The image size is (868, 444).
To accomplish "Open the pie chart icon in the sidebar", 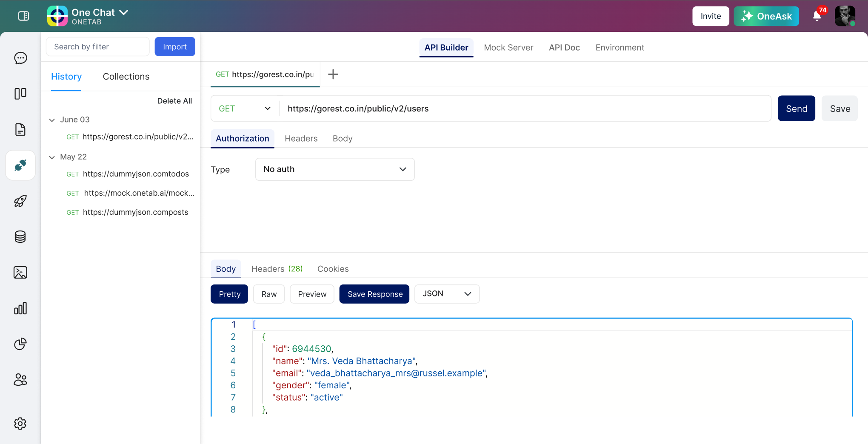I will click(x=20, y=344).
